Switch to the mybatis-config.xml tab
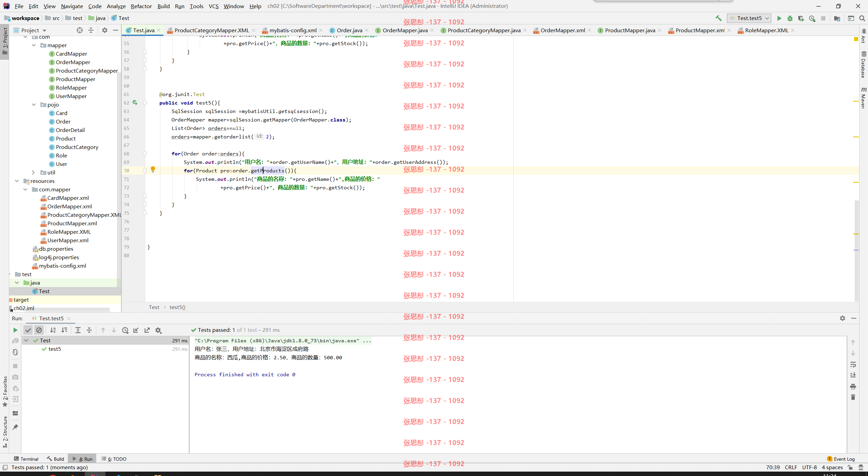The width and height of the screenshot is (868, 476). pos(293,30)
